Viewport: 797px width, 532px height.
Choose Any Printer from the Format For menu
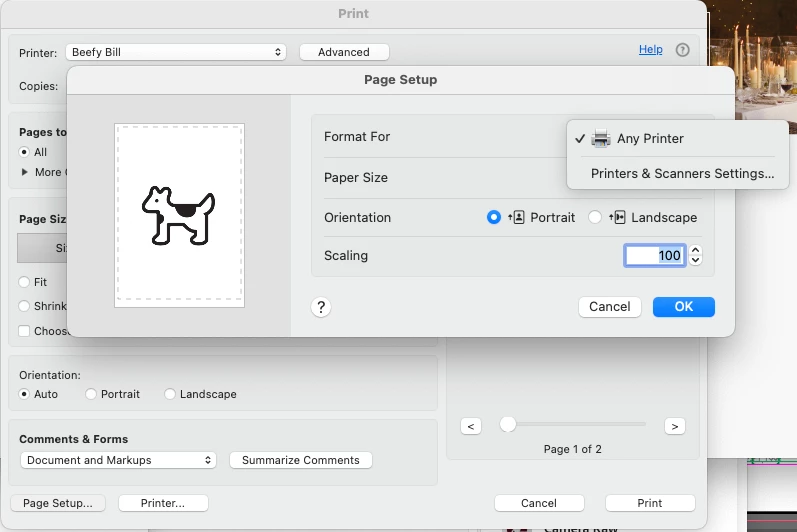(x=677, y=138)
